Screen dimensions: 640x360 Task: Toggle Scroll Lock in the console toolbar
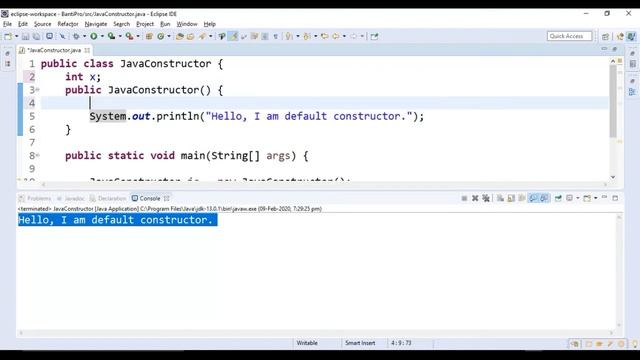tap(511, 198)
